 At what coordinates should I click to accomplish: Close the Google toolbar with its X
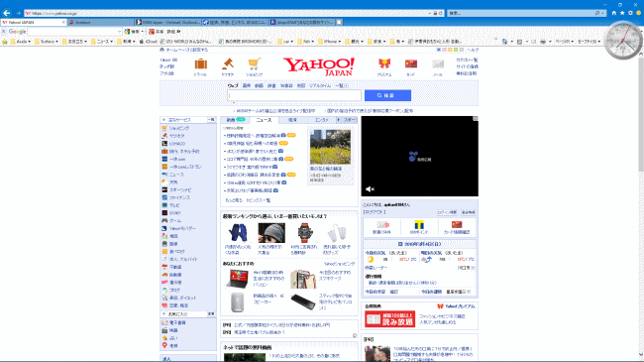[4, 32]
